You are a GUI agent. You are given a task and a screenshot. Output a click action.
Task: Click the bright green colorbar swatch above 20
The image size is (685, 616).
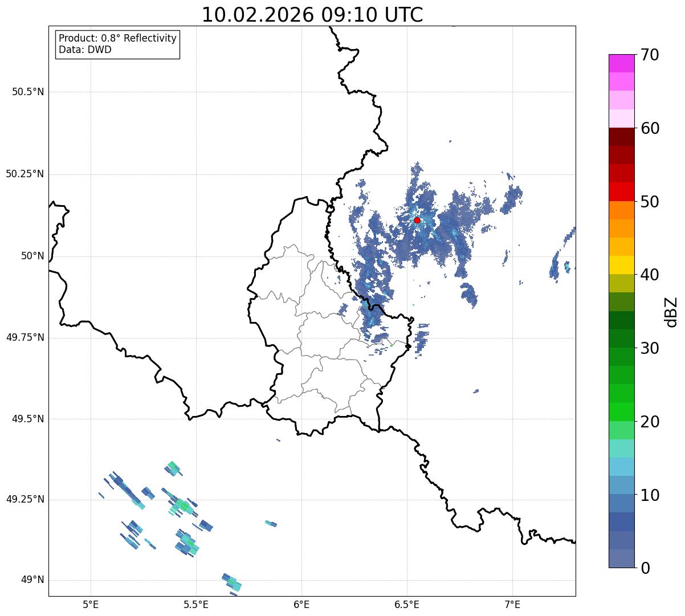coord(621,412)
